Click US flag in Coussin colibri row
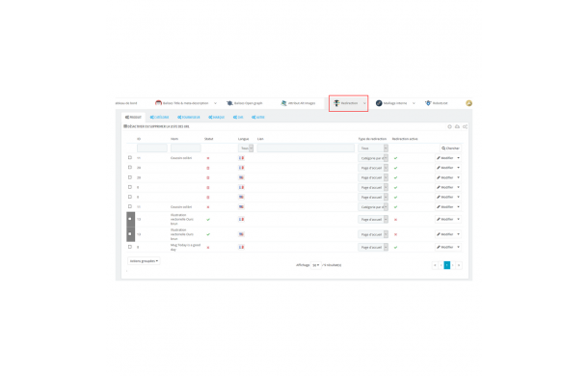This screenshot has height=376, width=588. 242,206
